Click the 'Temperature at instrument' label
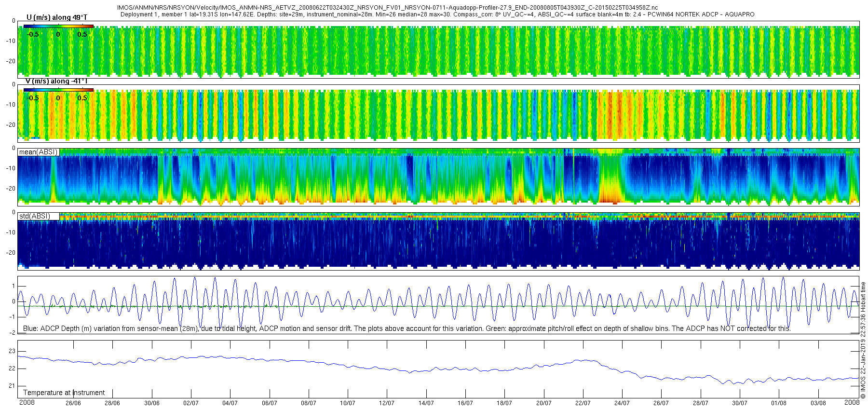 tap(64, 393)
